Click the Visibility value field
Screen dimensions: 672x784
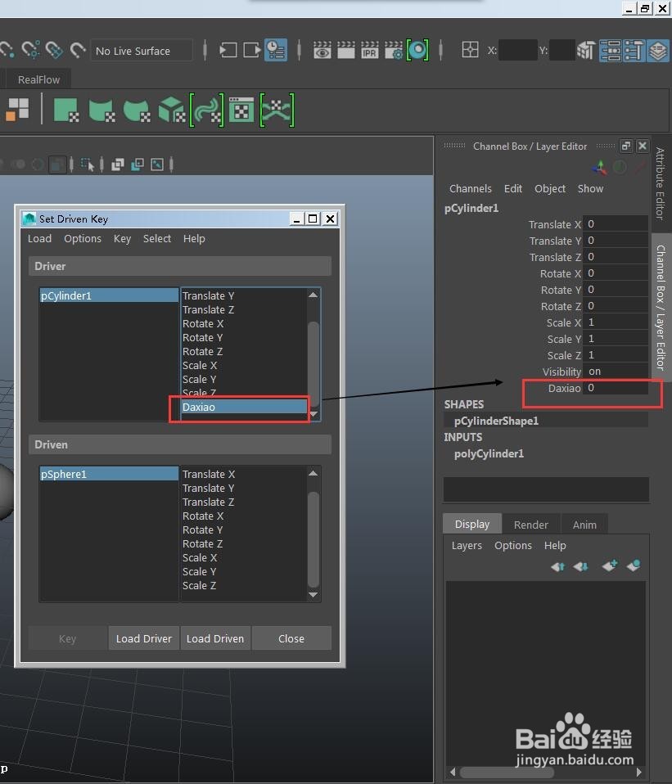click(616, 372)
